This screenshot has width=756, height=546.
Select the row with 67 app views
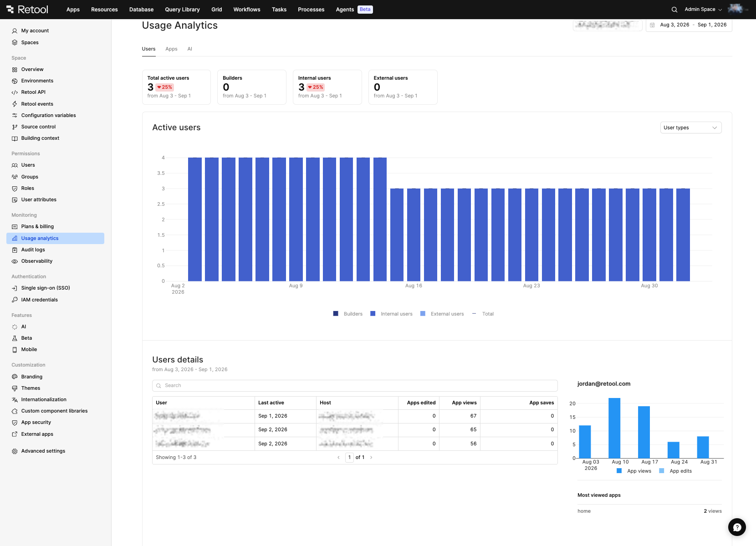tap(355, 416)
